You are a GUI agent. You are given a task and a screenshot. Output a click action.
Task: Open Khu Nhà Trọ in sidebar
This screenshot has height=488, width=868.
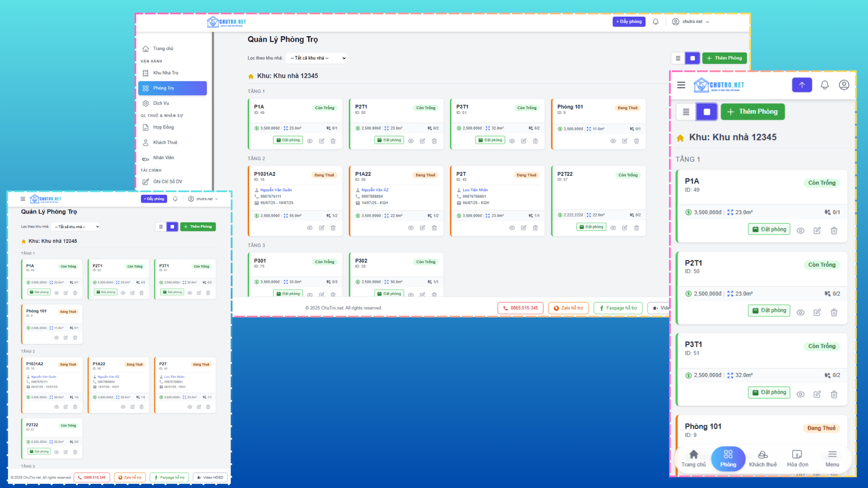[173, 73]
